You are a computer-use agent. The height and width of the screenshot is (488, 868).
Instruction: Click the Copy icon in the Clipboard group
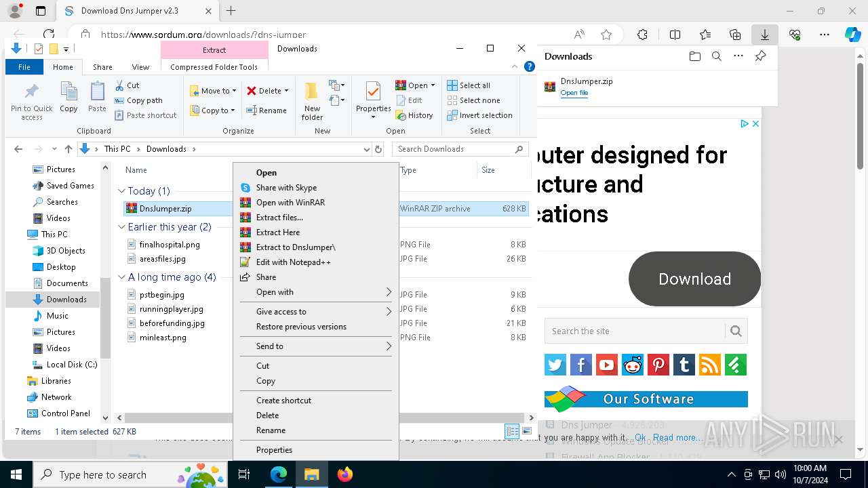point(68,97)
